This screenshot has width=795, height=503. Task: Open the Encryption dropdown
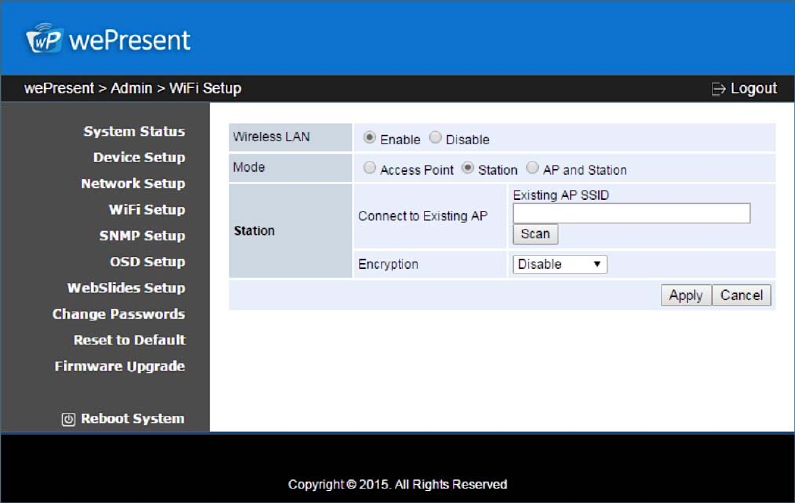pyautogui.click(x=560, y=264)
